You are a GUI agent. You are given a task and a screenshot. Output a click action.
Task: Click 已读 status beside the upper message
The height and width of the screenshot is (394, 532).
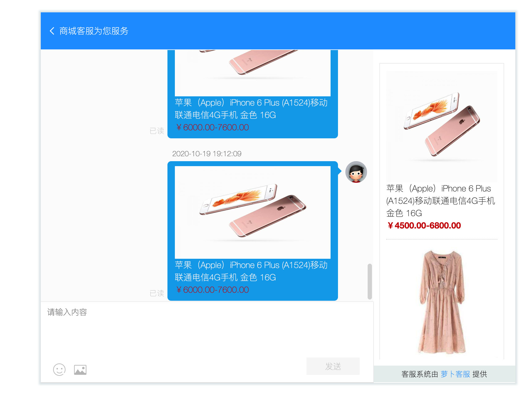(157, 131)
